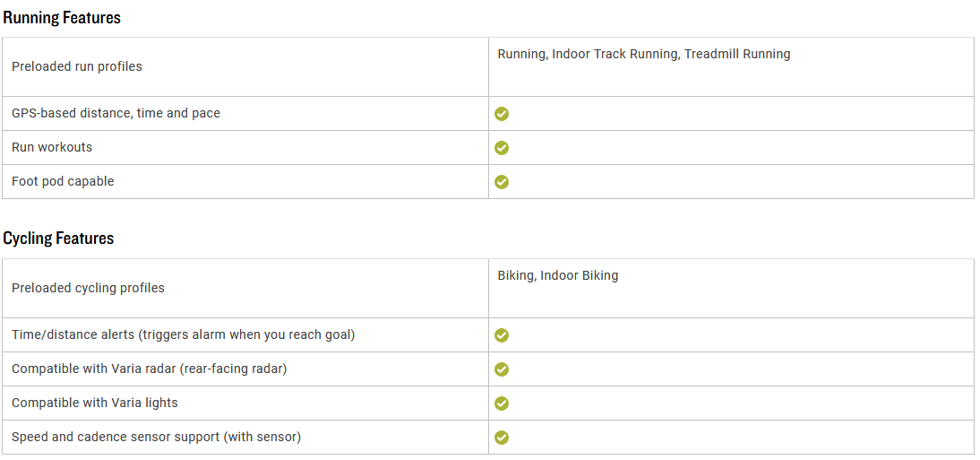Image resolution: width=980 pixels, height=460 pixels.
Task: Click the Preloaded cycling profiles label
Action: [x=88, y=288]
